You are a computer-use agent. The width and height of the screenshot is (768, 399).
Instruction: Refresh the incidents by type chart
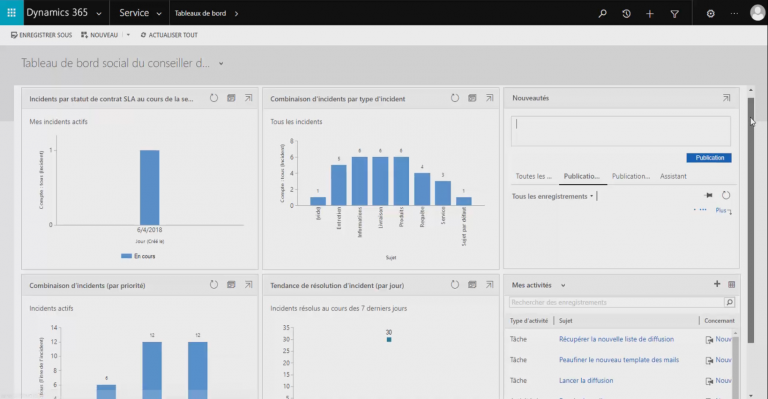pyautogui.click(x=455, y=98)
